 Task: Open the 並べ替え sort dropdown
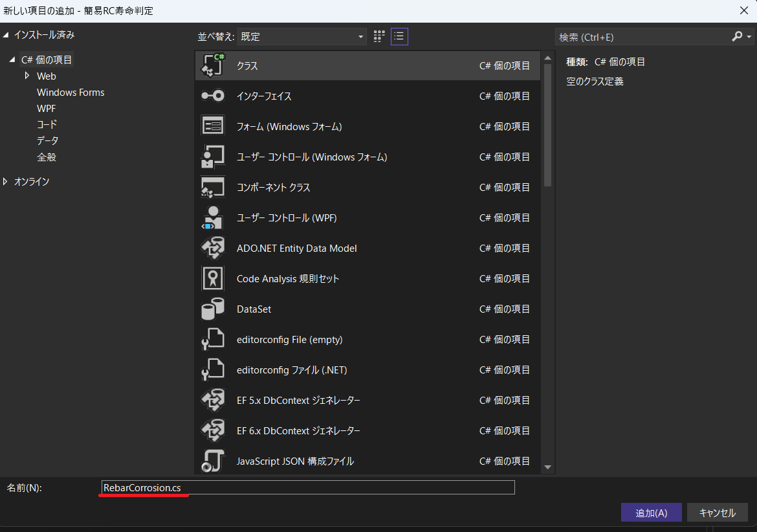(302, 37)
